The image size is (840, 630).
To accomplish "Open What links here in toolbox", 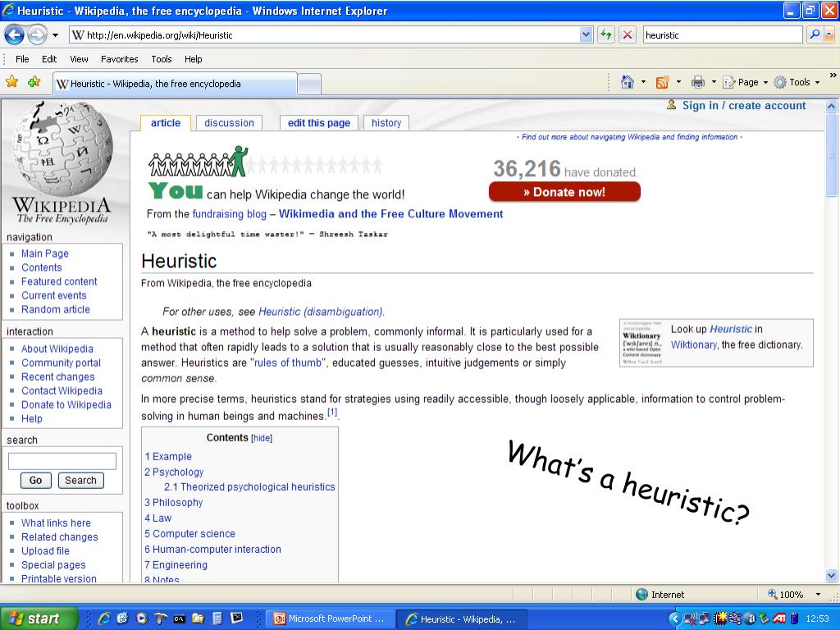I will click(x=56, y=523).
